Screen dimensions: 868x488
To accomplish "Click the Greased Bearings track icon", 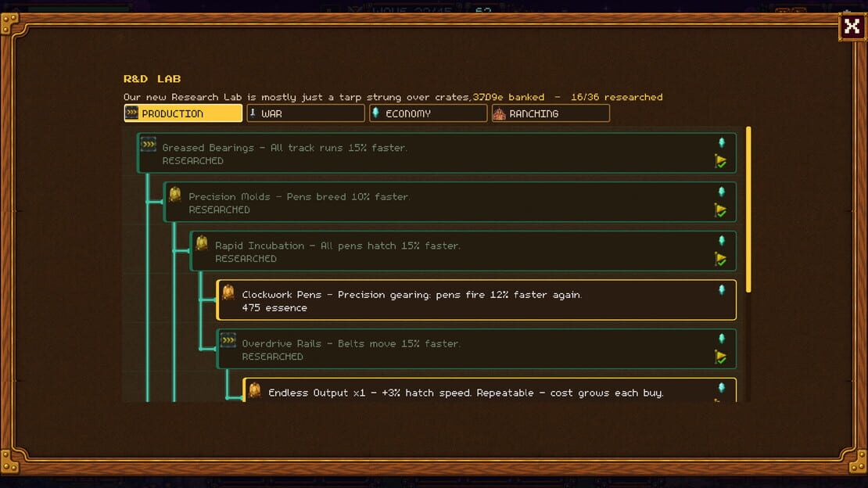I will point(149,144).
